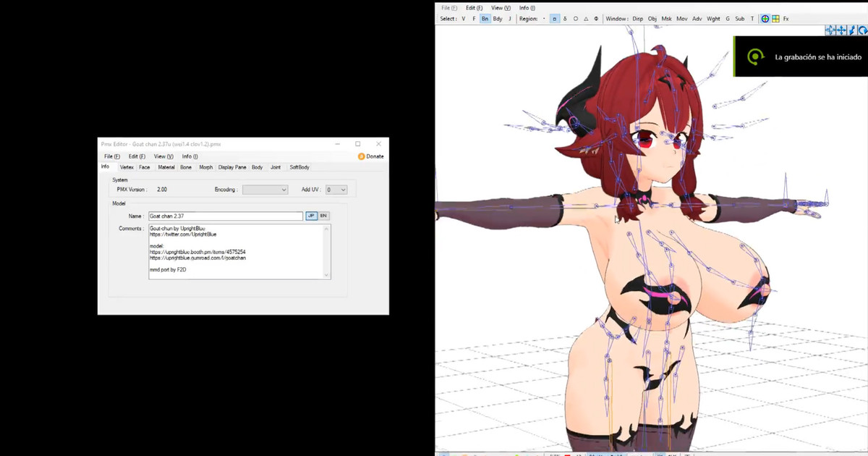Switch to the Material tab

[166, 167]
